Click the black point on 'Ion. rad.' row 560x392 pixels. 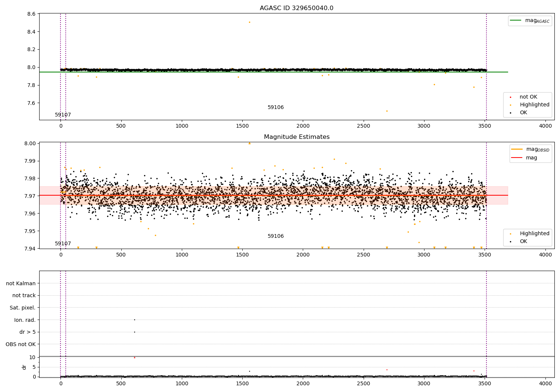134,320
